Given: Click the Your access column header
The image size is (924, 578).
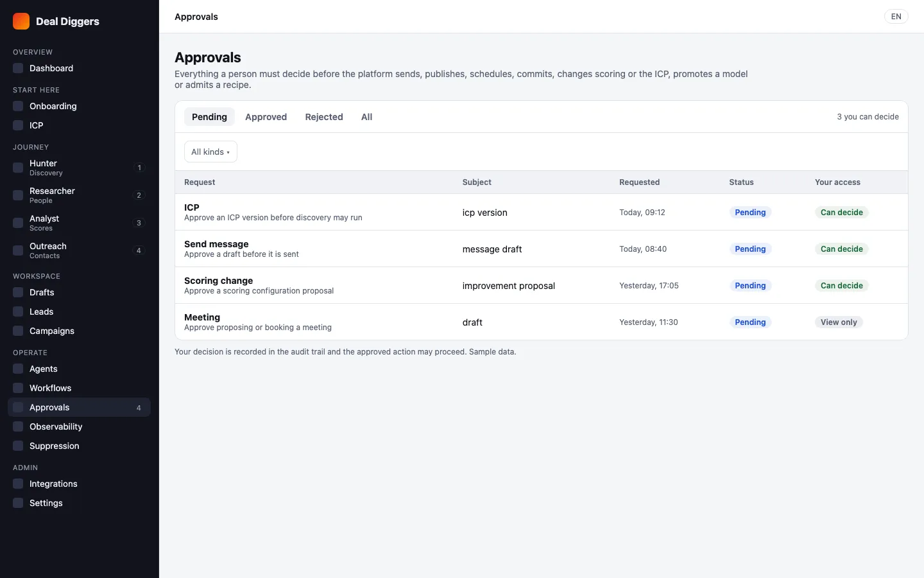Looking at the screenshot, I should (x=837, y=182).
